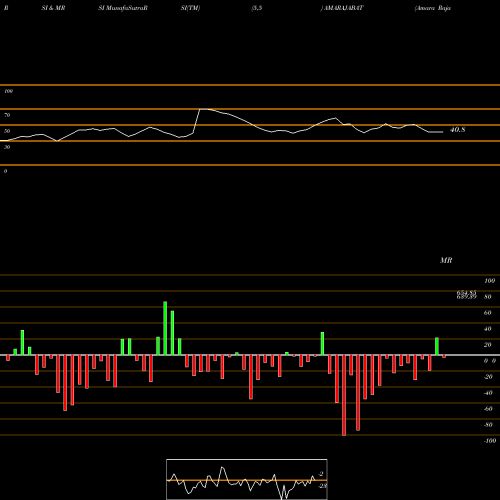Click the '-20' label on the MR axis

pyautogui.click(x=488, y=377)
